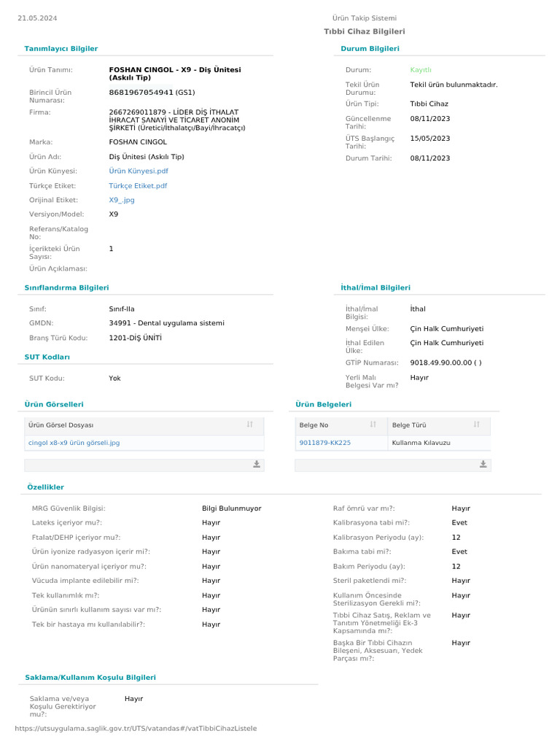The image size is (560, 747).
Task: Click the Bakım Periyodu (ay) value 12
Action: coord(456,566)
